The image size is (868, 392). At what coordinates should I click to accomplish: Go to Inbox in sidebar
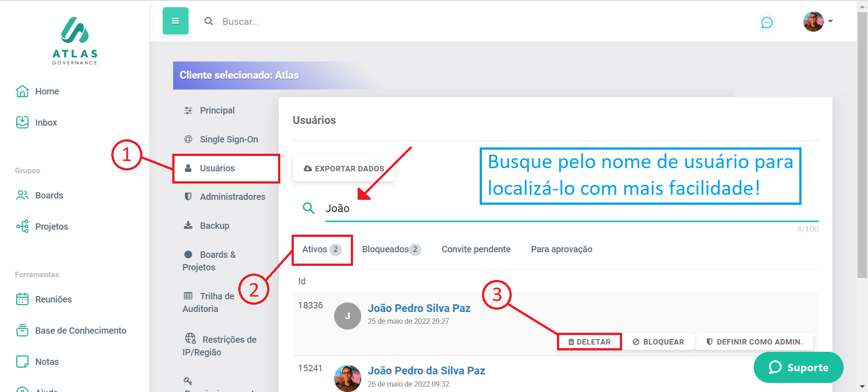pyautogui.click(x=46, y=123)
